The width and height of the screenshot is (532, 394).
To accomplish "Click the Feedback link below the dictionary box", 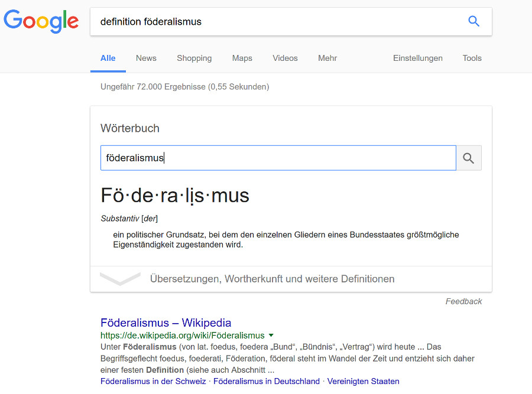I will click(x=463, y=301).
